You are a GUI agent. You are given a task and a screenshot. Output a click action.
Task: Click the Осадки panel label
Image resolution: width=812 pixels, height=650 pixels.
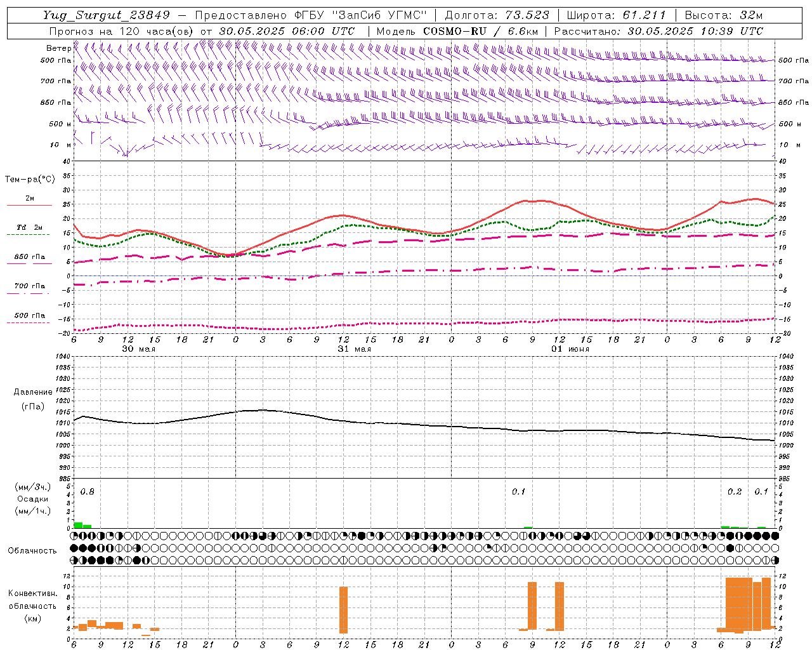point(32,499)
